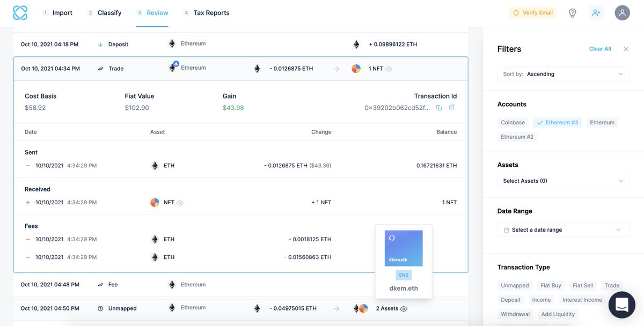Viewport: 644px width, 326px height.
Task: Click the calendar icon in the date range field
Action: [x=506, y=230]
